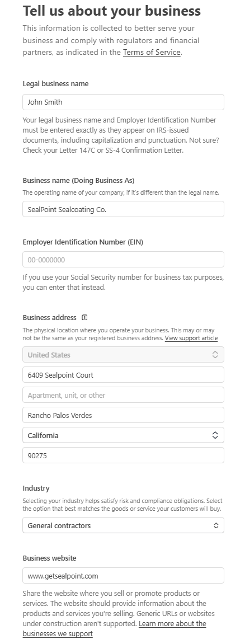Click the Industry section label

36,488
